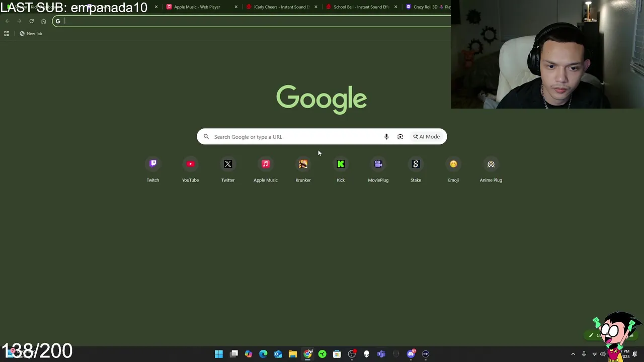Screen dimensions: 644x362
Task: Open the network Wi-Fi tray icon
Action: tap(595, 354)
